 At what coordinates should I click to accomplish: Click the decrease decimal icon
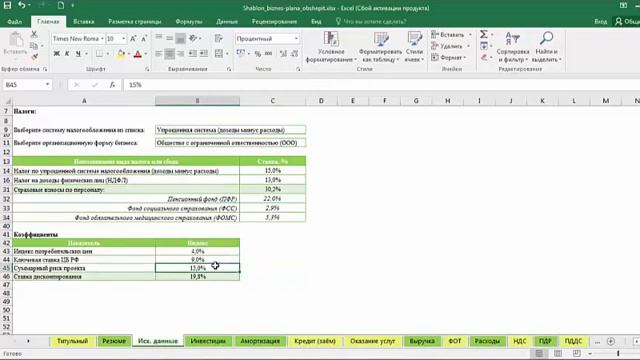tap(294, 53)
